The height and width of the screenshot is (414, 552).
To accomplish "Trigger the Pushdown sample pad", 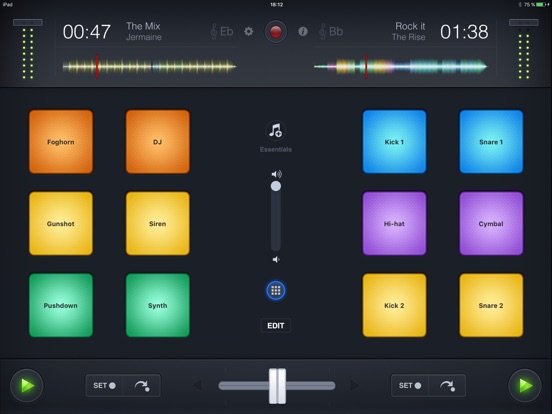I will pos(61,305).
